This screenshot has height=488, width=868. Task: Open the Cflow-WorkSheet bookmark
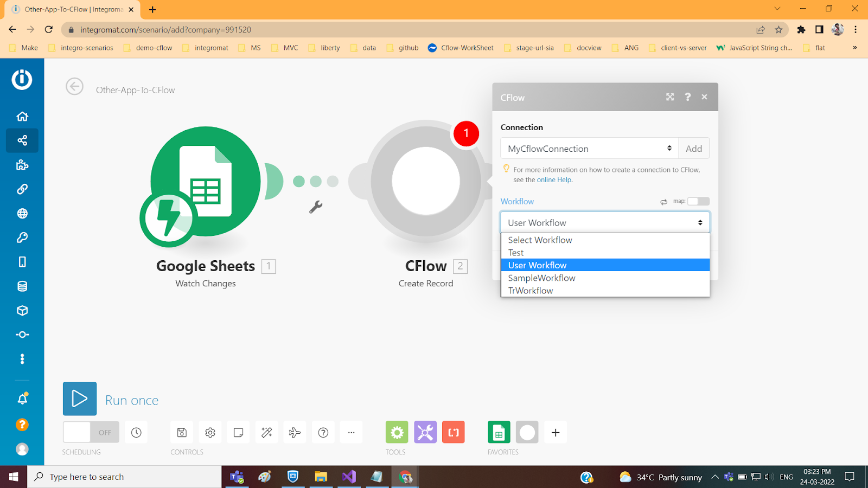coord(461,48)
